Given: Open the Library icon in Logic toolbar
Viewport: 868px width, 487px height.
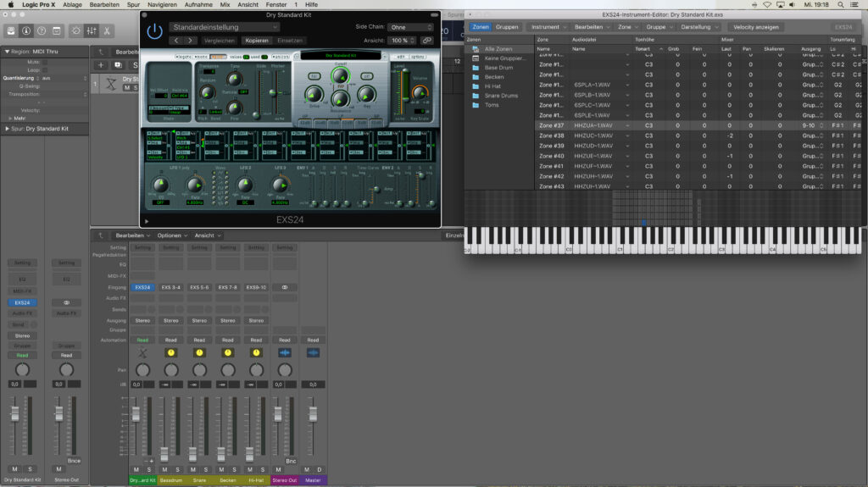Looking at the screenshot, I should coord(10,31).
